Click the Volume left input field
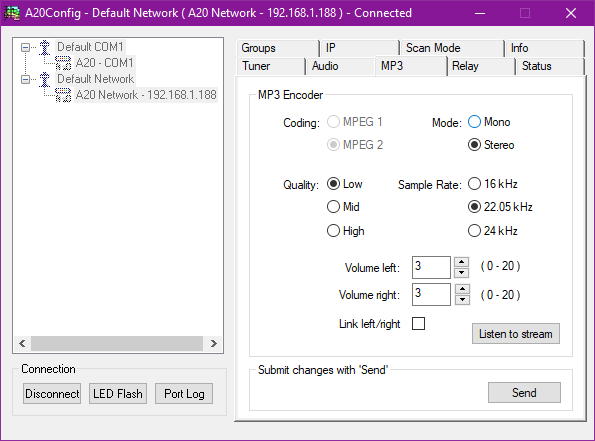Viewport: 595px width, 441px height. click(x=431, y=267)
